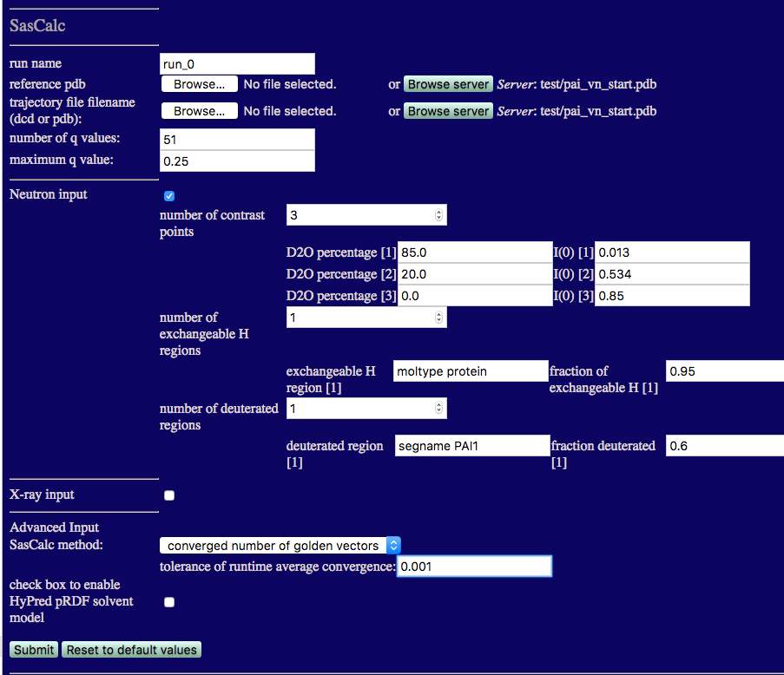Click Server path text beside reference pdb

pyautogui.click(x=576, y=84)
